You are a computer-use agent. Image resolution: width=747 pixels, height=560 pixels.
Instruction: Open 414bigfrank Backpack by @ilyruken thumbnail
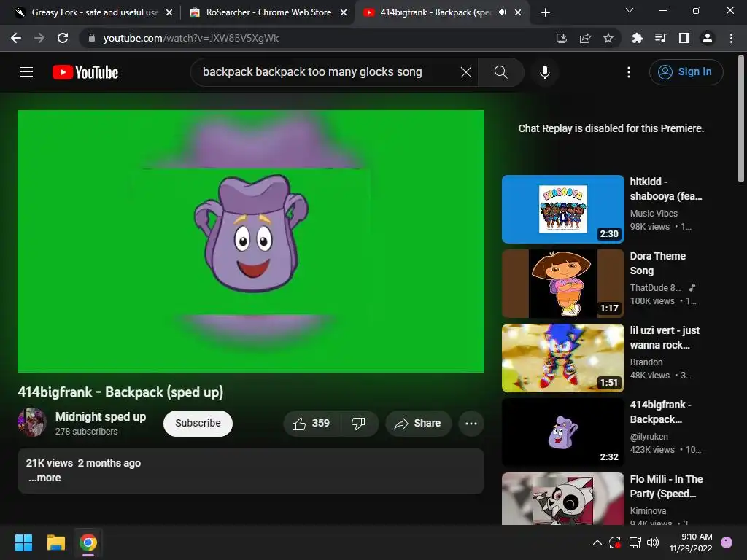pos(562,432)
